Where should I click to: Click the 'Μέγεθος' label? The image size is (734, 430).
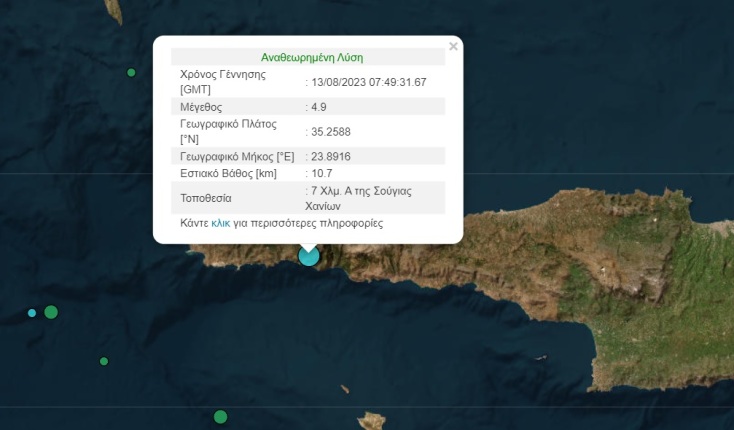(201, 107)
